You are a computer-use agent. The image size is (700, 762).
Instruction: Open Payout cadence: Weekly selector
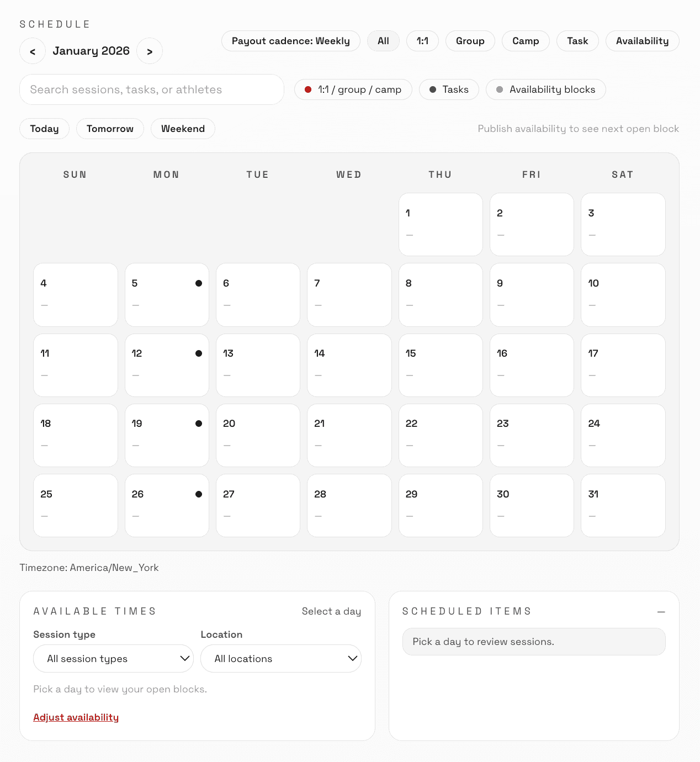290,41
